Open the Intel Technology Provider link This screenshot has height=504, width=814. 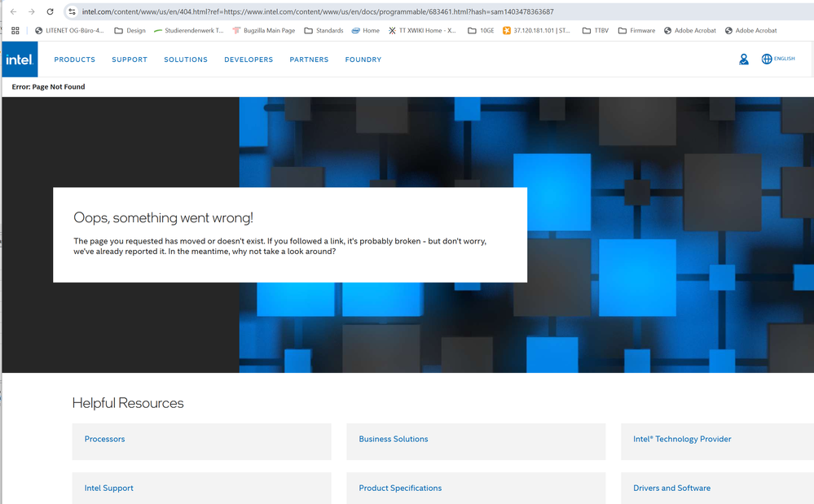[x=682, y=439]
